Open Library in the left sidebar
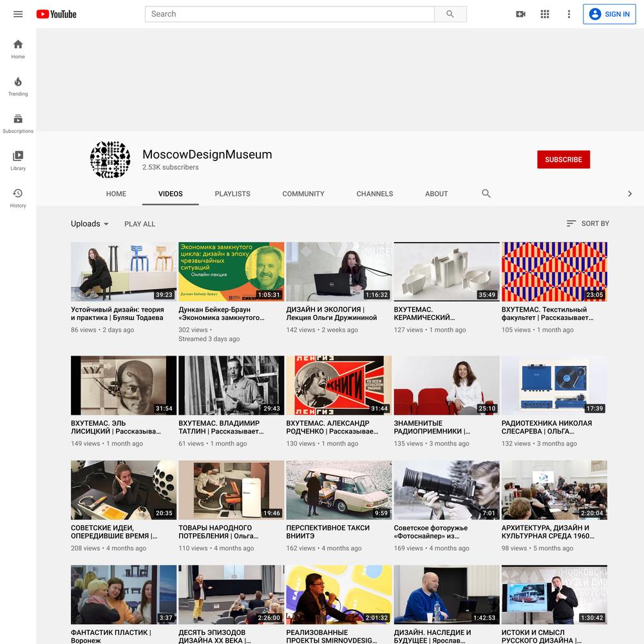This screenshot has height=644, width=644. [18, 161]
